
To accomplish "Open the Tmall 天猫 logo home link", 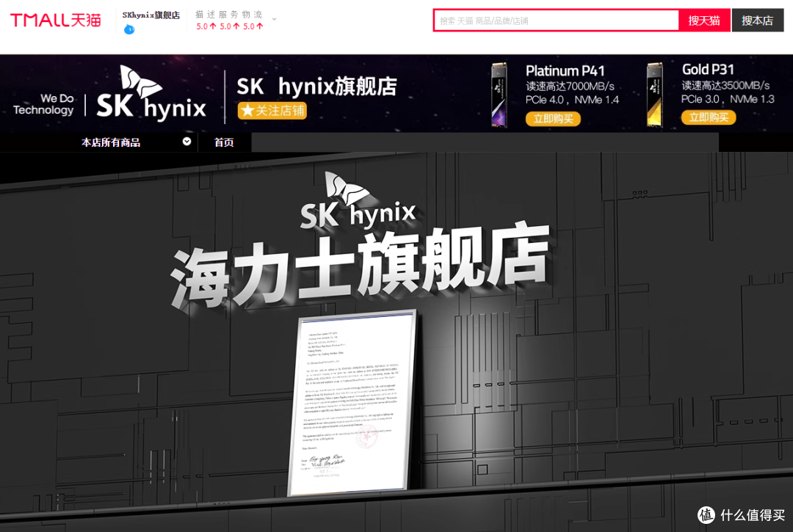I will 56,21.
